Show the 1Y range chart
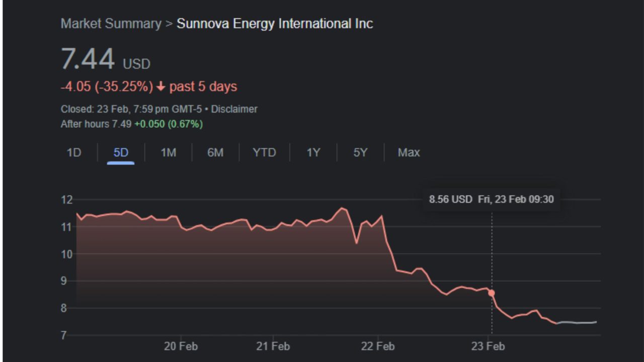 coord(313,152)
